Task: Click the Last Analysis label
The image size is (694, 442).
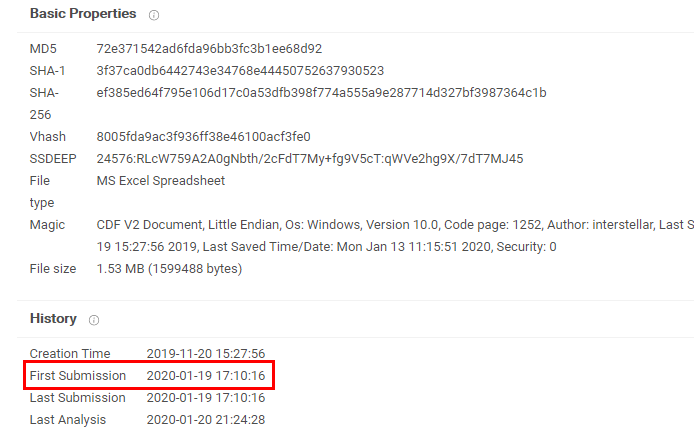Action: click(x=68, y=419)
